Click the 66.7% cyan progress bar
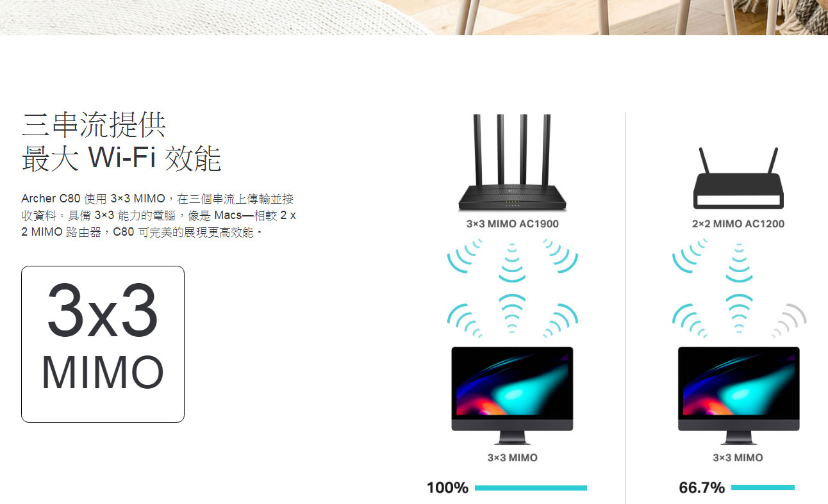Image resolution: width=828 pixels, height=504 pixels. pos(763,488)
